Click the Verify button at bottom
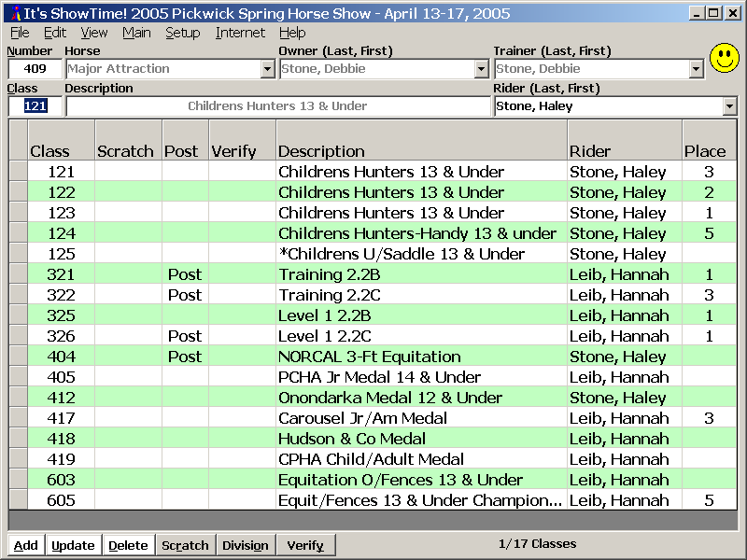Image resolution: width=747 pixels, height=560 pixels. (305, 545)
